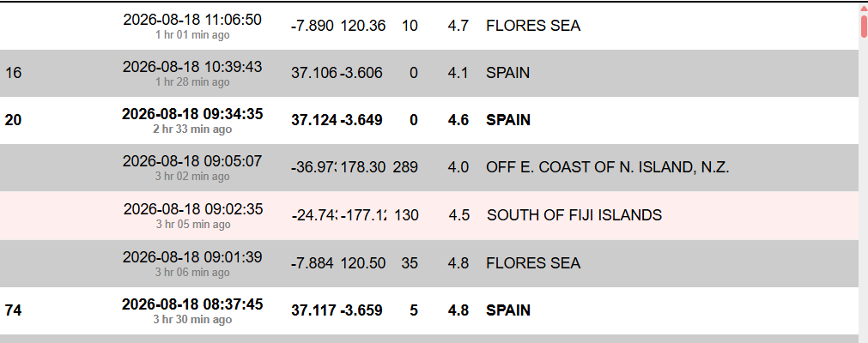Click the "3 hr 05 min ago" label
868x343 pixels.
click(192, 225)
